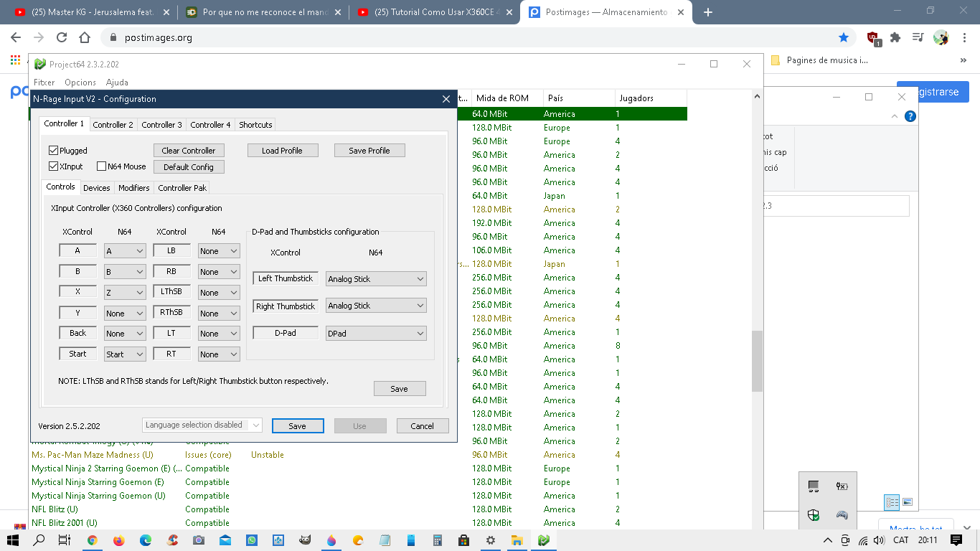The width and height of the screenshot is (980, 551).
Task: Switch to Chrome on the taskbar
Action: click(x=93, y=540)
